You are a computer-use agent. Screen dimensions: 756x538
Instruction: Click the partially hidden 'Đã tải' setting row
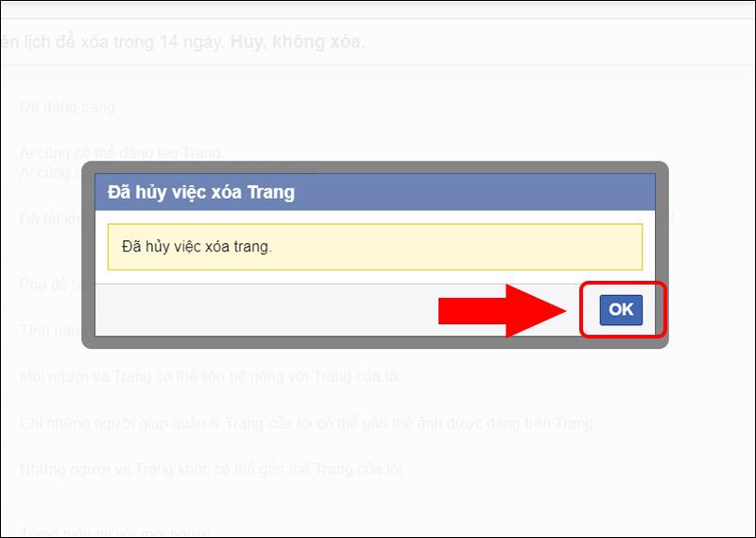point(51,219)
